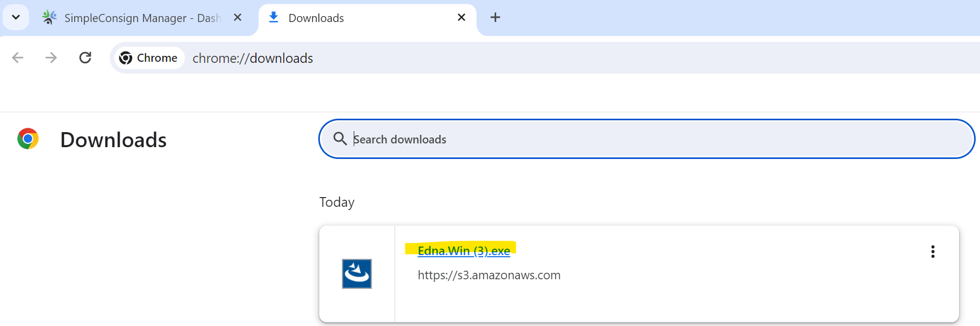Select the Downloads tab
The width and height of the screenshot is (980, 326).
(355, 18)
